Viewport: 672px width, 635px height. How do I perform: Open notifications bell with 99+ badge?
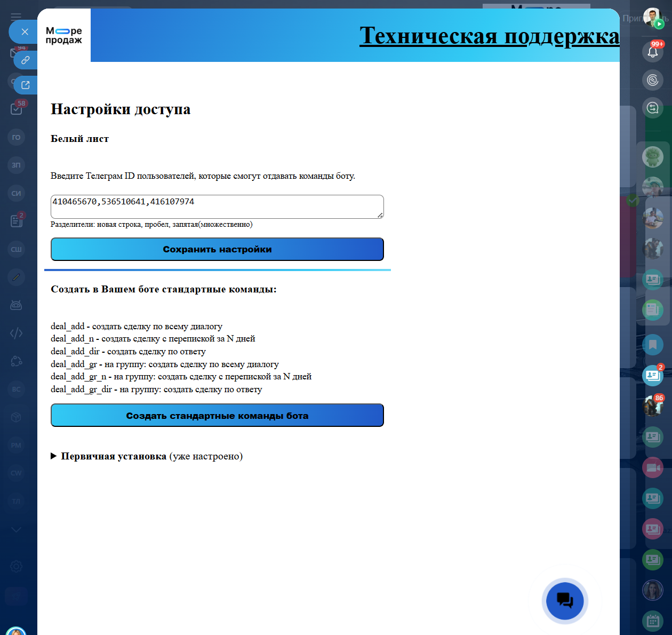(653, 52)
